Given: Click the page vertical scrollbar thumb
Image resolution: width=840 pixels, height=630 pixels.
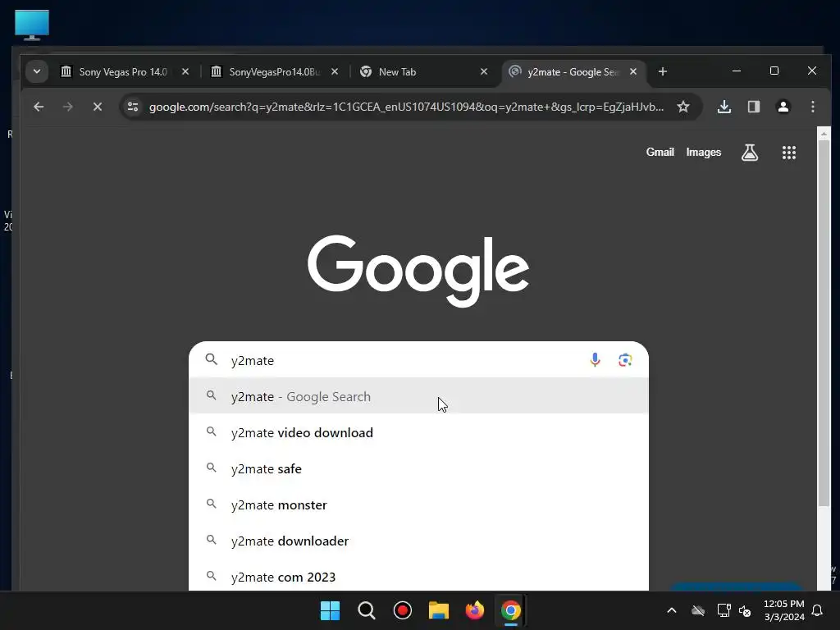Looking at the screenshot, I should 824,322.
